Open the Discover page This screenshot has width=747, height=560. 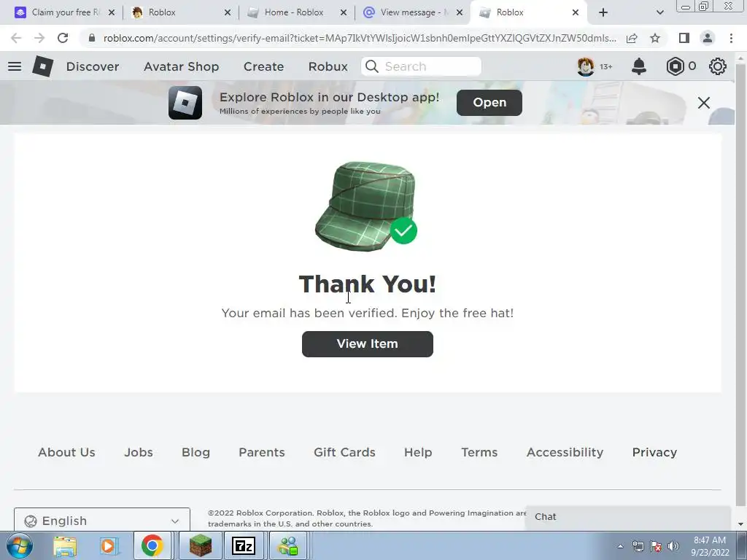pyautogui.click(x=93, y=66)
